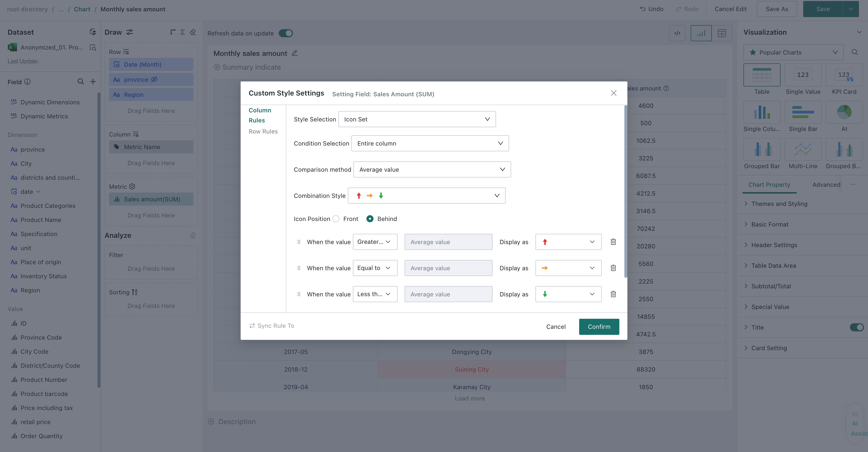Switch to code view icon

coord(677,33)
